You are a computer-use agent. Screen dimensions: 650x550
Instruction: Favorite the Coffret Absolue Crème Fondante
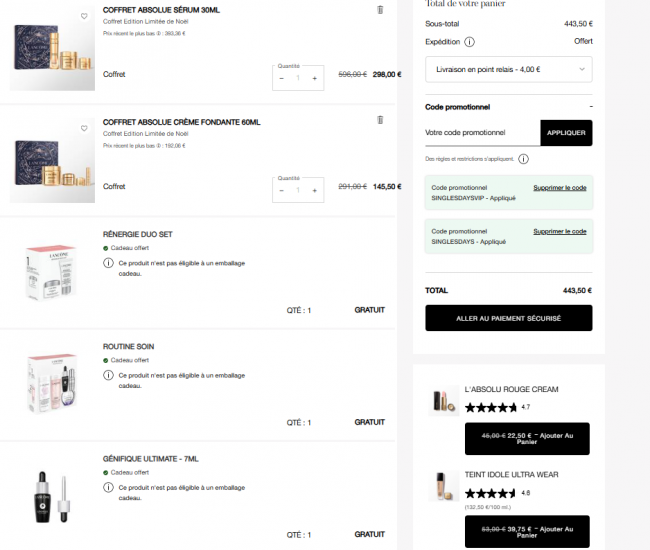tap(84, 128)
